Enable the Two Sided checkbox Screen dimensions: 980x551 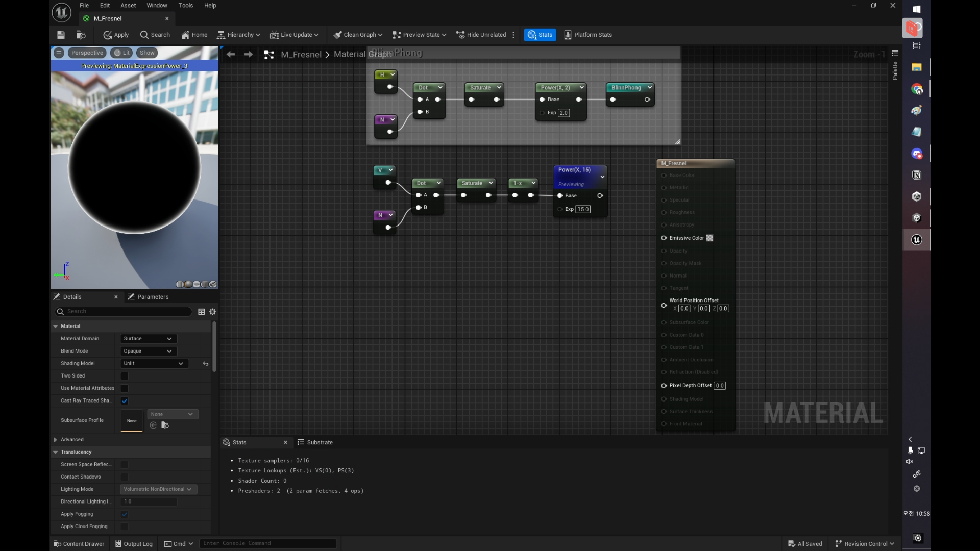(125, 376)
